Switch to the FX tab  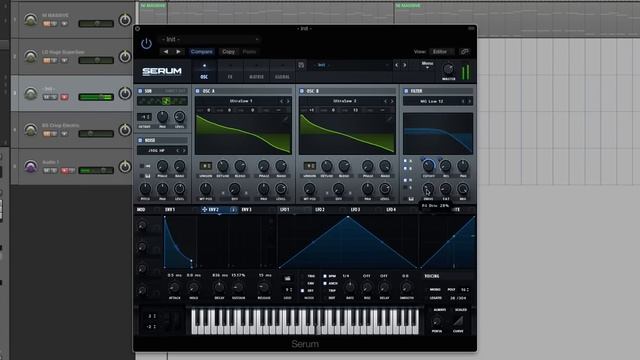(230, 71)
